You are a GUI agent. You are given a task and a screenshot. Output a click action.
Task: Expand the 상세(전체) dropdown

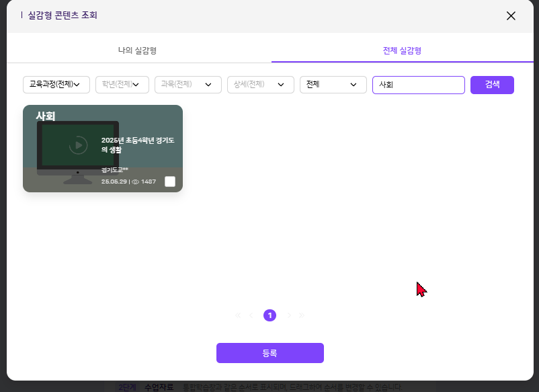pyautogui.click(x=260, y=85)
